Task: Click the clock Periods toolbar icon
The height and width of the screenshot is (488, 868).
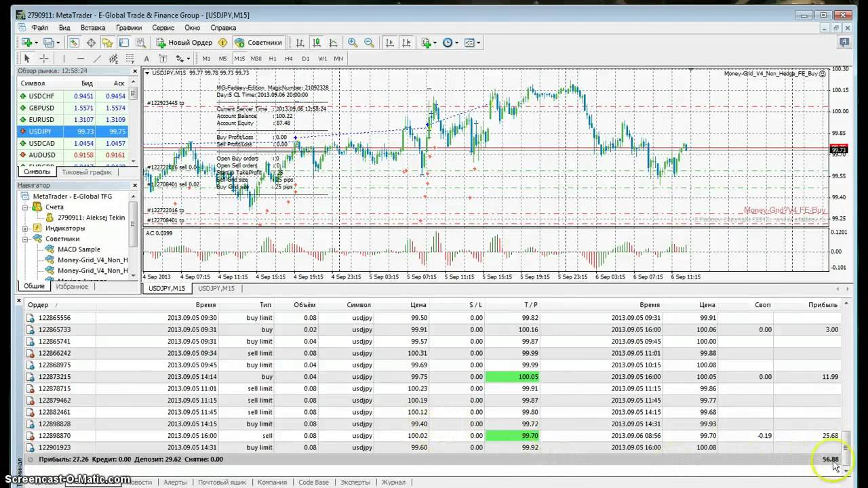Action: [448, 42]
